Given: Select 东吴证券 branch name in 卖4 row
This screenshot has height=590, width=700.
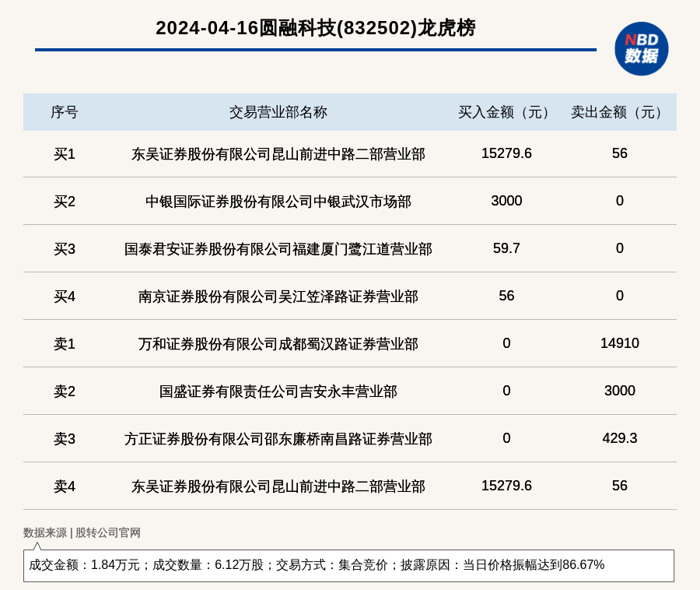Looking at the screenshot, I should point(278,486).
